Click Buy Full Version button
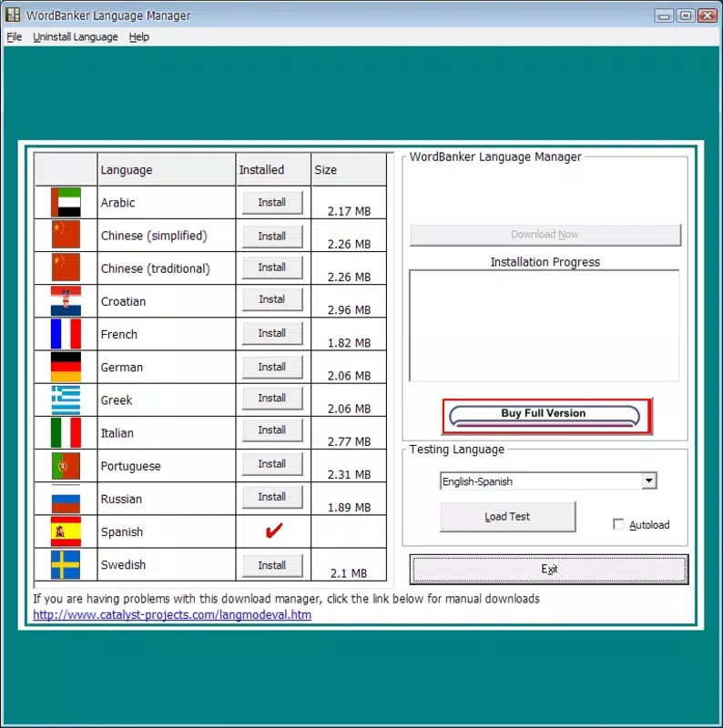The image size is (723, 728). click(x=547, y=417)
